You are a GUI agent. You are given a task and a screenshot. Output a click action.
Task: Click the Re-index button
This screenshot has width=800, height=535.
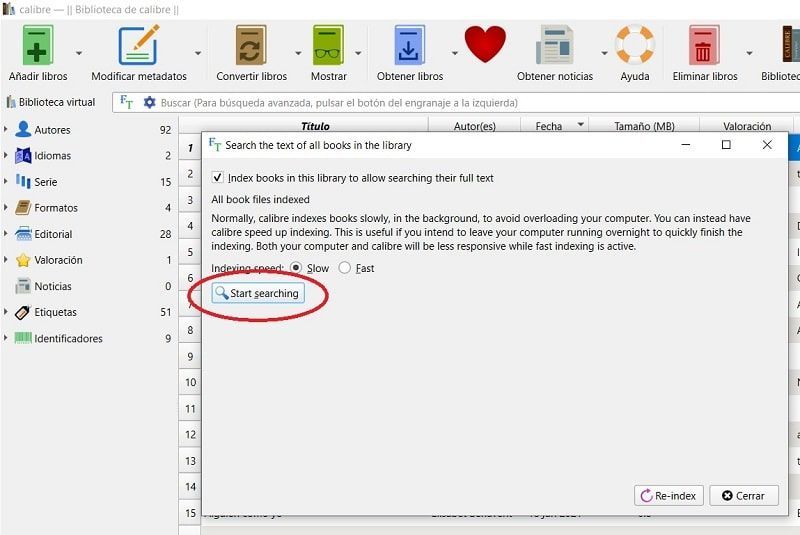668,496
